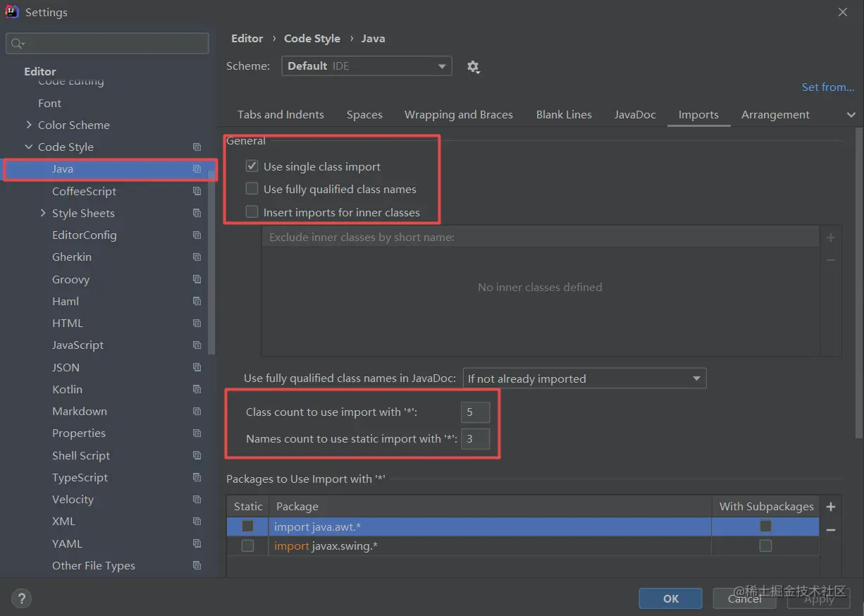Click the scheme icon beside Other File Types
864x616 pixels.
pos(197,565)
